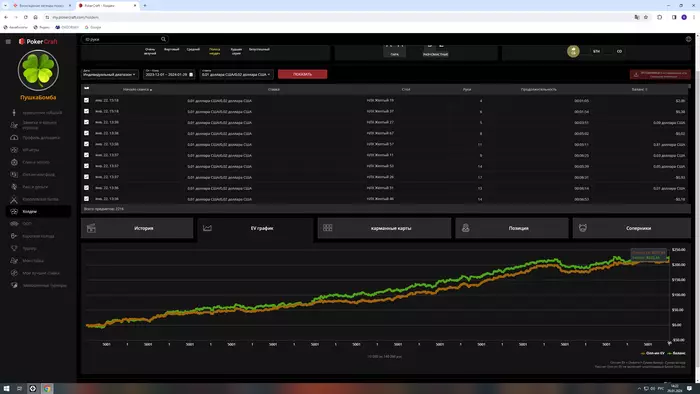Select the Очень везучий luck filter
Screen dimensions: 700x394
point(150,51)
